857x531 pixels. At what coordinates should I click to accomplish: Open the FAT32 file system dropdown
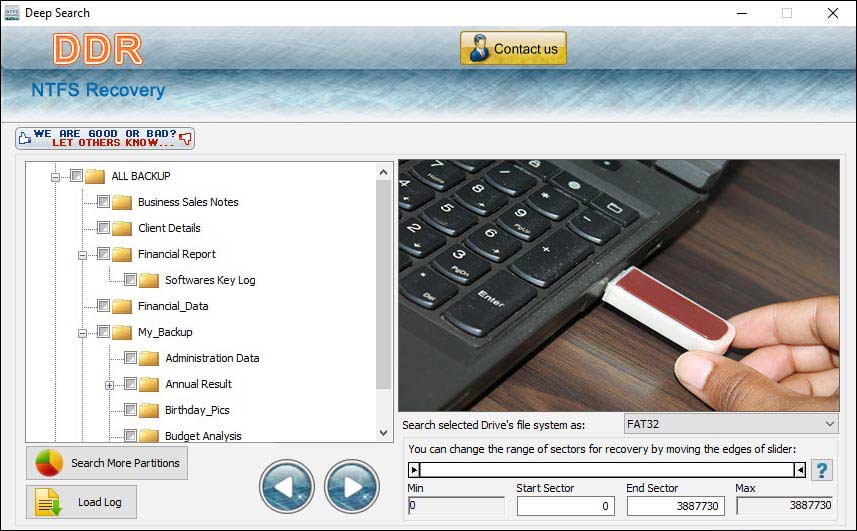click(731, 424)
